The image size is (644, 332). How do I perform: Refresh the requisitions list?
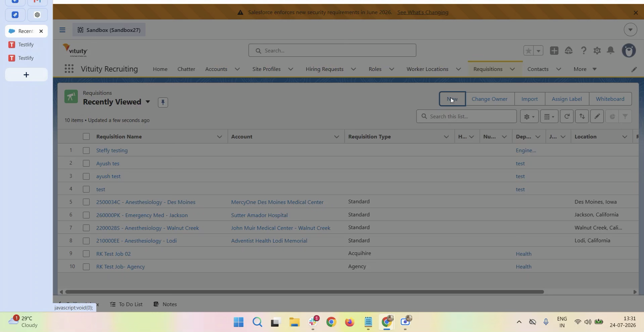(567, 116)
